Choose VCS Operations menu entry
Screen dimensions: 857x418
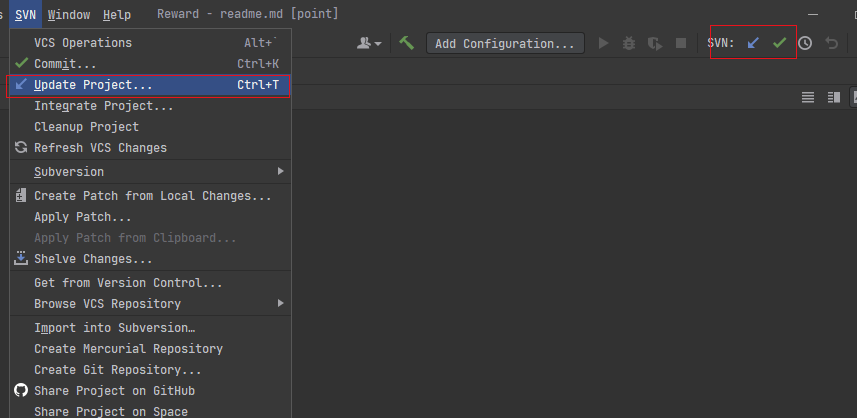(150, 43)
